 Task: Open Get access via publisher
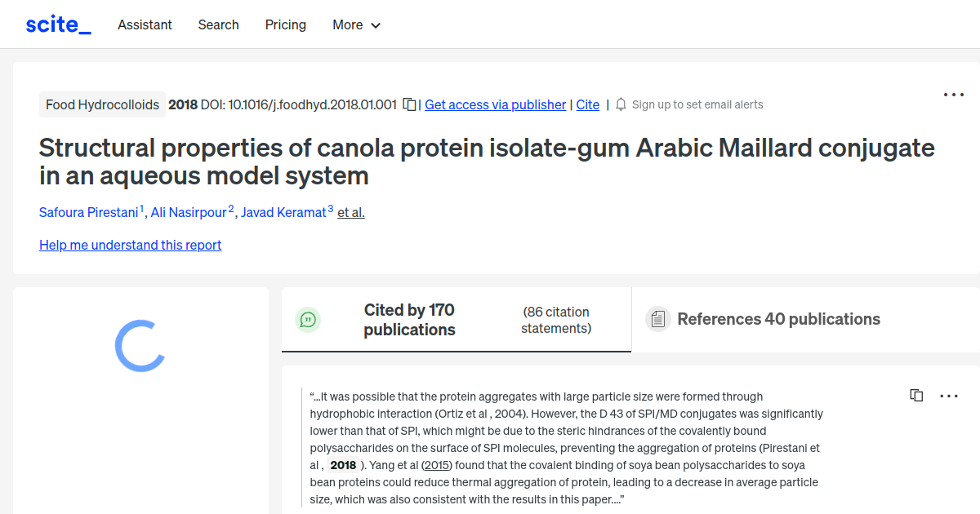click(495, 104)
